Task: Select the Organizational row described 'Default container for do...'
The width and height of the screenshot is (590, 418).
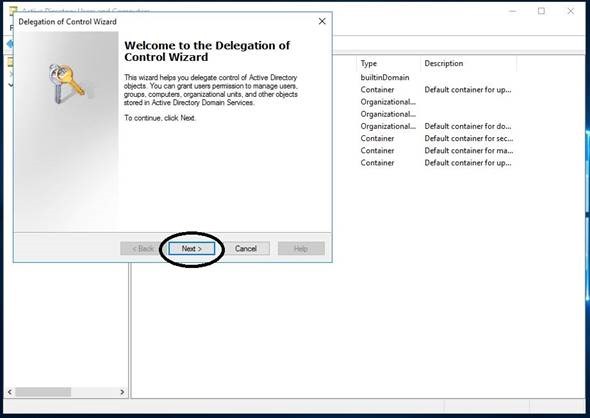Action: (436, 126)
